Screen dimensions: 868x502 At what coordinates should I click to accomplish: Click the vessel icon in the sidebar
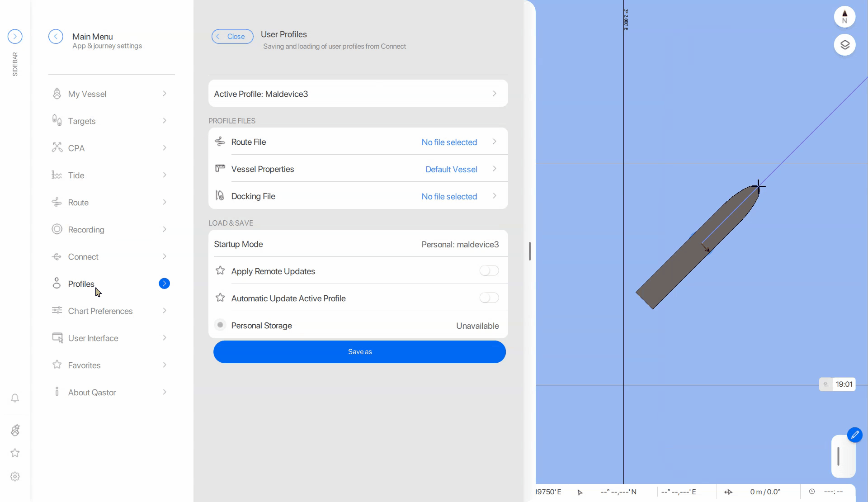coord(15,430)
